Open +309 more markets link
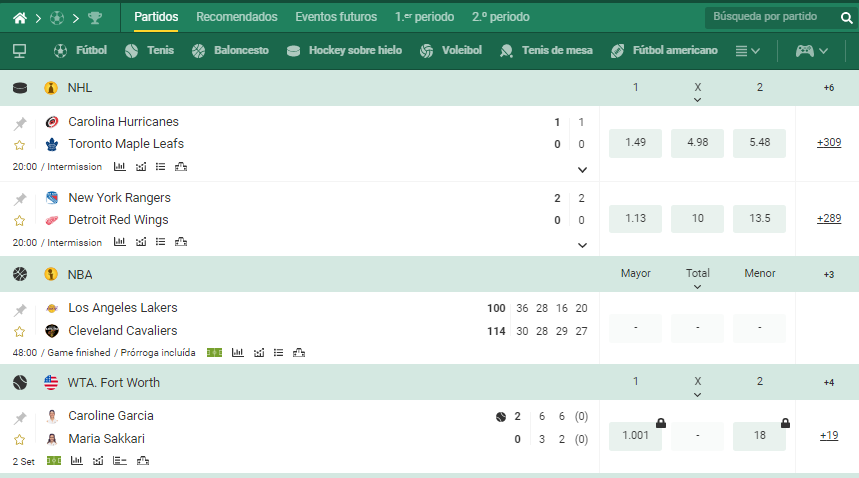Viewport: 859px width, 478px height. tap(829, 142)
